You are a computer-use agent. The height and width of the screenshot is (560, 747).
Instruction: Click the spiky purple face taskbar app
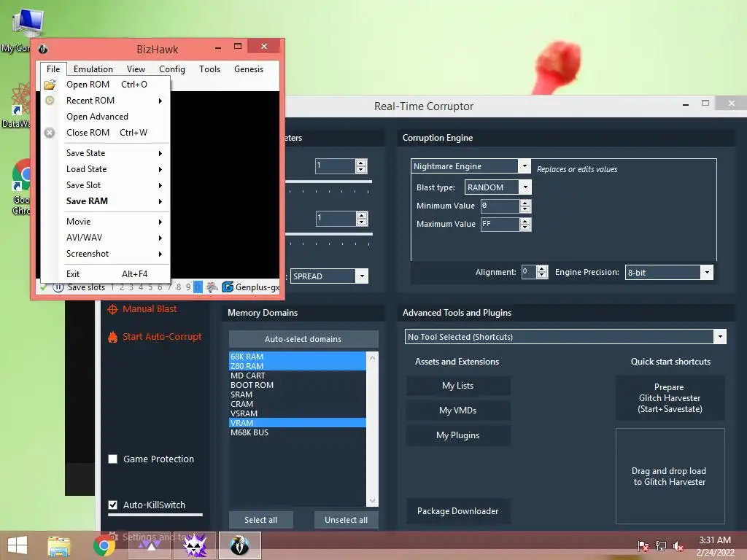[195, 545]
